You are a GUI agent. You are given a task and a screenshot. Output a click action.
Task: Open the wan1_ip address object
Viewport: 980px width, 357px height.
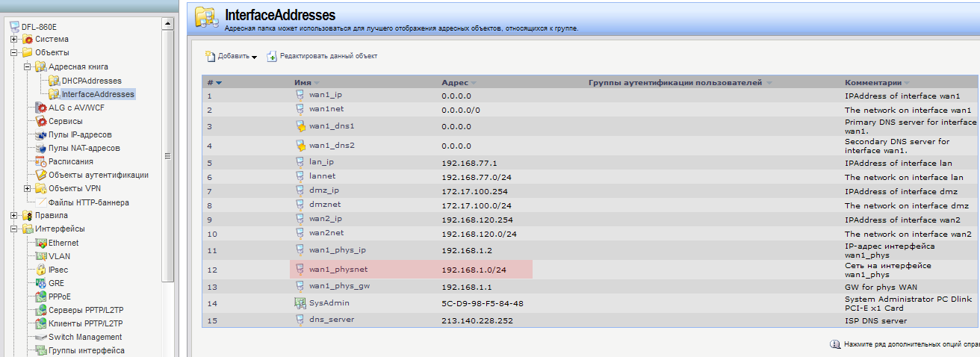[326, 96]
